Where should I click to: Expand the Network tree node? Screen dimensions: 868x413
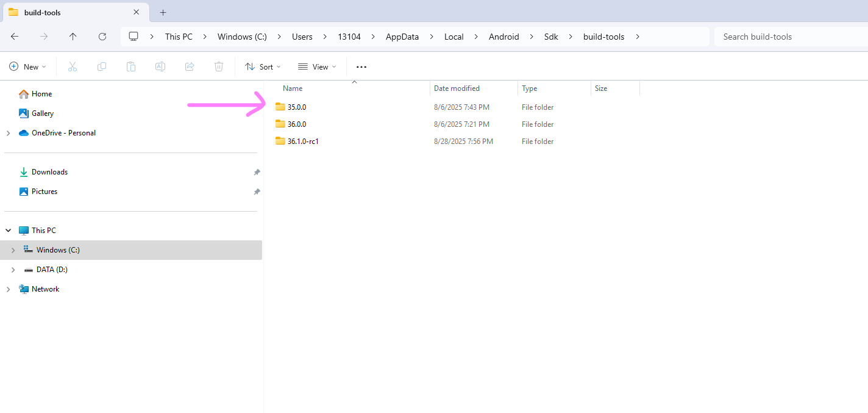tap(8, 289)
